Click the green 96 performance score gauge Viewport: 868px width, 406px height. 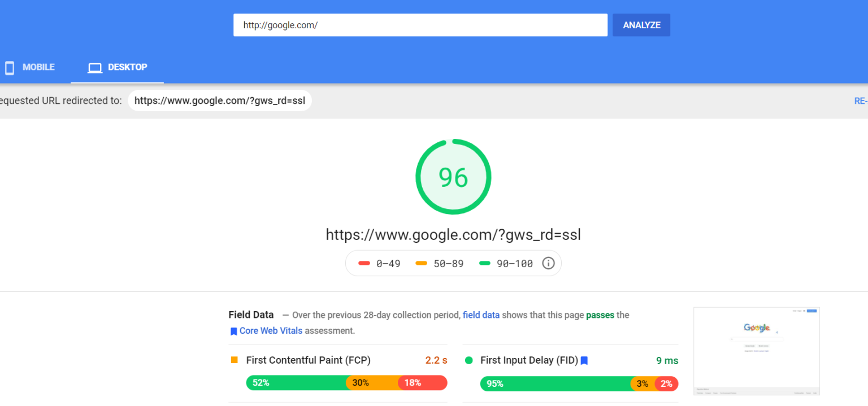[x=453, y=177]
